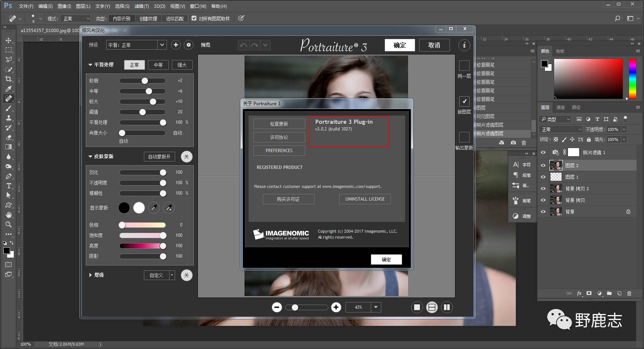The width and height of the screenshot is (644, 349).
Task: Pick skin mask color with eyedropper
Action: pos(154,208)
